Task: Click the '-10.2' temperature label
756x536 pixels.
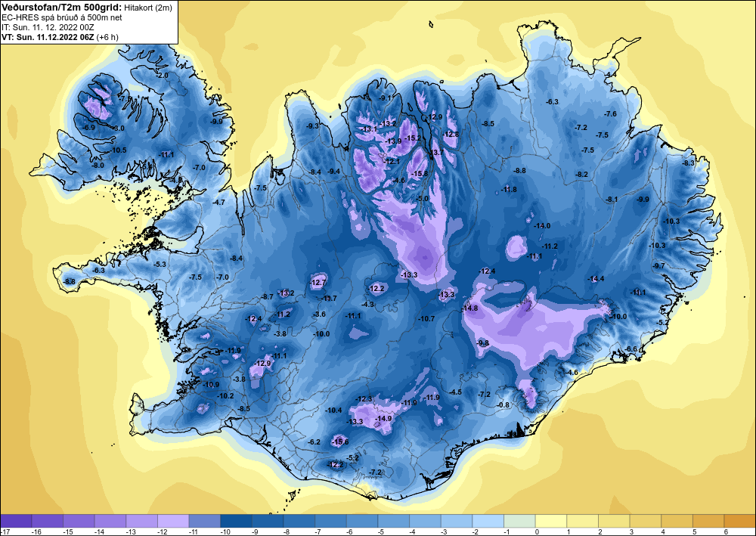Action: click(225, 395)
